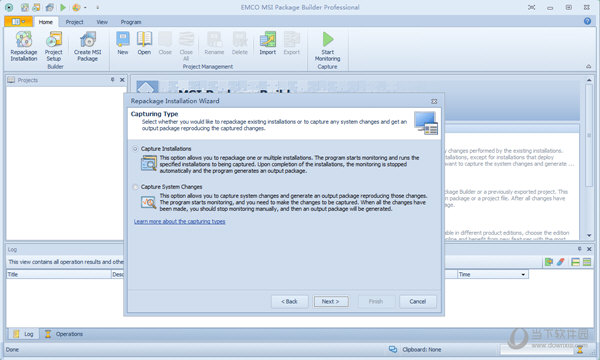Close the Projects panel

click(x=122, y=80)
